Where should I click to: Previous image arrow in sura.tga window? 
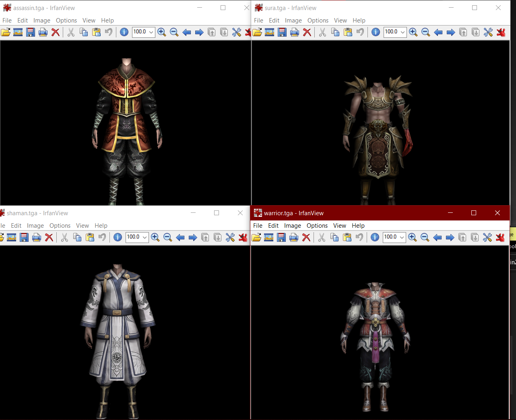click(438, 32)
